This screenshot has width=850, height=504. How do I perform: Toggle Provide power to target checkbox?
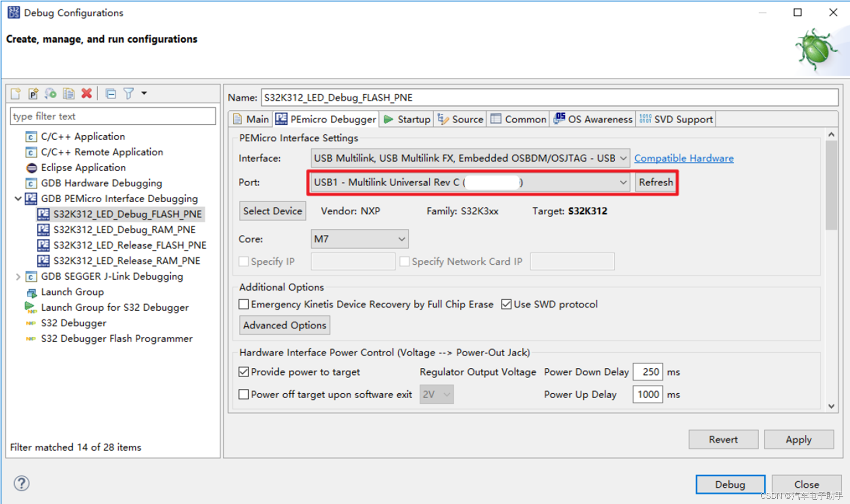coord(244,372)
